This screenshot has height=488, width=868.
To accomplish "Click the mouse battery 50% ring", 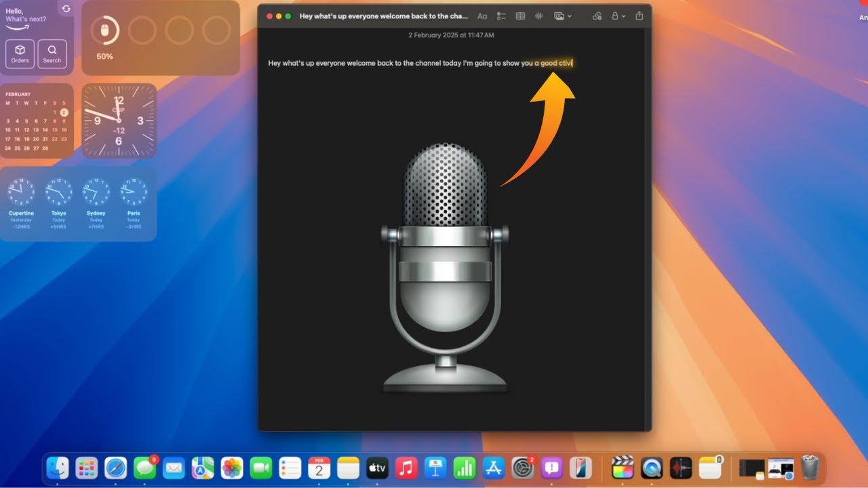I will [x=104, y=30].
